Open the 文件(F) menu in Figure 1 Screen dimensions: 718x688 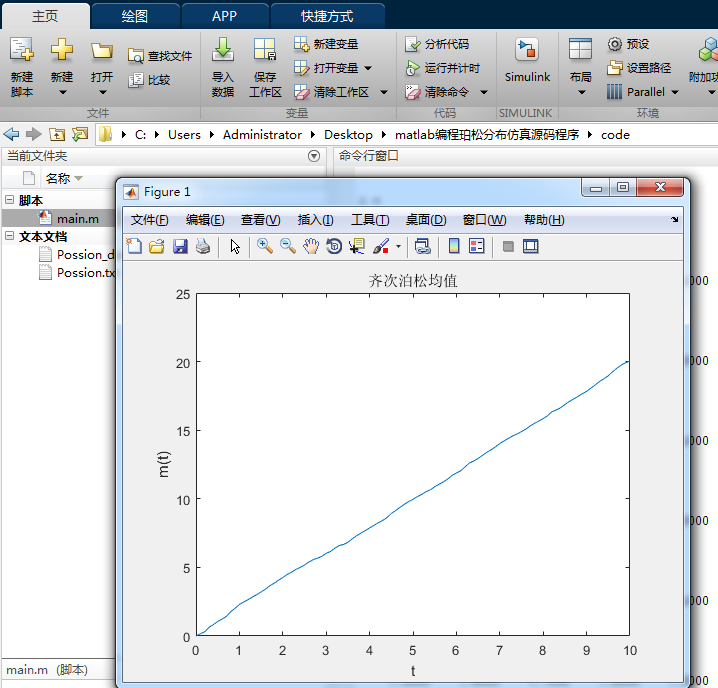tap(149, 220)
